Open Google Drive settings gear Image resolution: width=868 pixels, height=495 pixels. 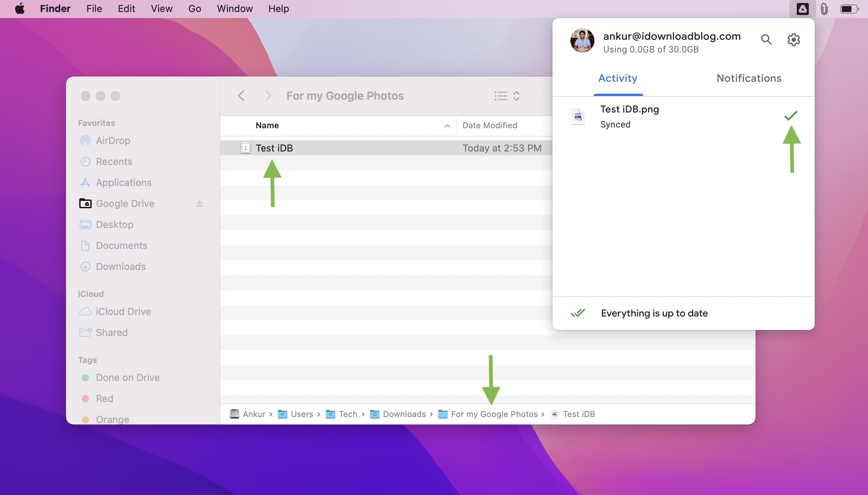pos(793,39)
